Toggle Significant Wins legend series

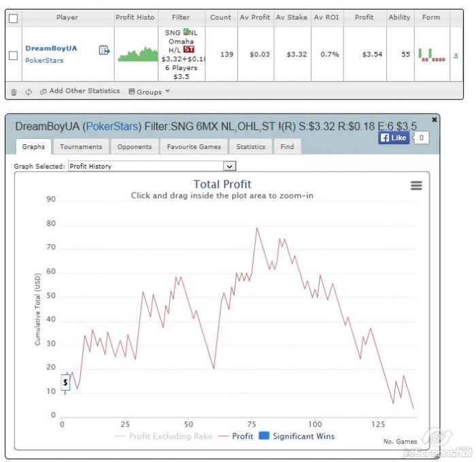296,436
